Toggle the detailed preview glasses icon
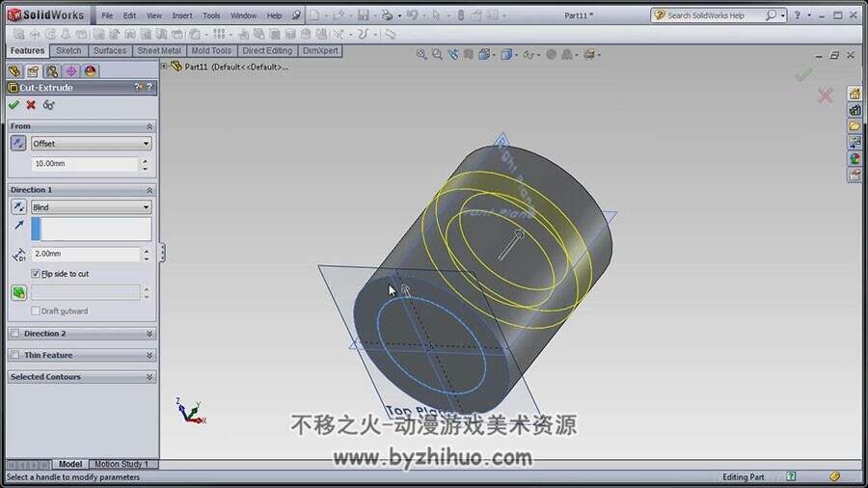Image resolution: width=868 pixels, height=488 pixels. click(49, 104)
